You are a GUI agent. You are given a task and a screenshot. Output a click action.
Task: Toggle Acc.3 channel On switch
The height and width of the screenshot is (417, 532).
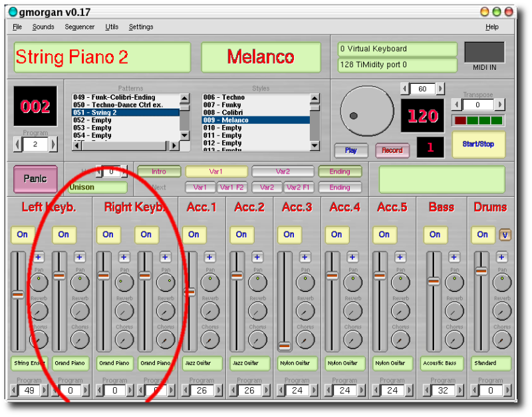(x=289, y=235)
